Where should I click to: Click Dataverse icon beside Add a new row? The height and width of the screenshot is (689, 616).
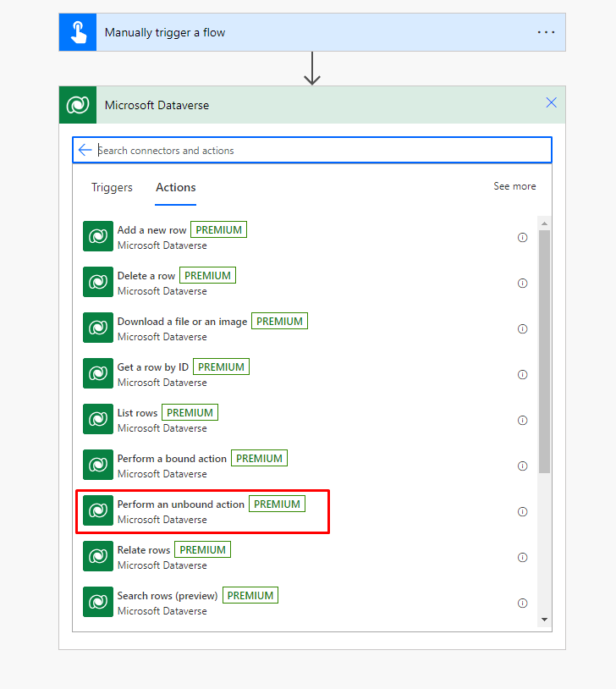coord(98,236)
